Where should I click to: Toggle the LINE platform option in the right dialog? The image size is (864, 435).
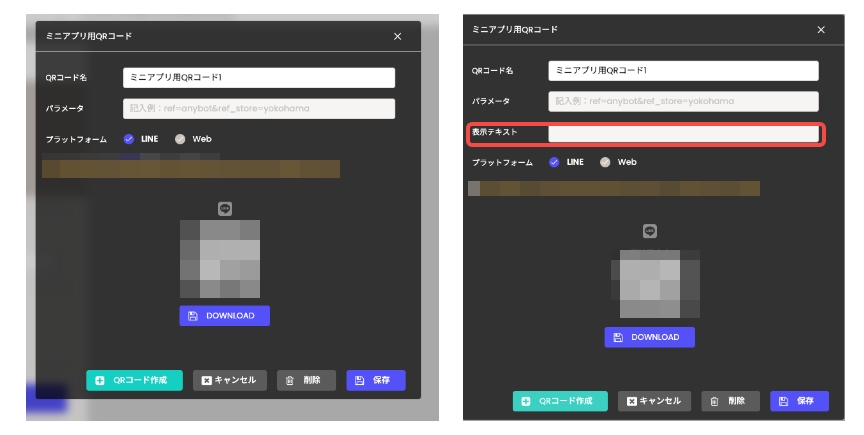point(554,162)
